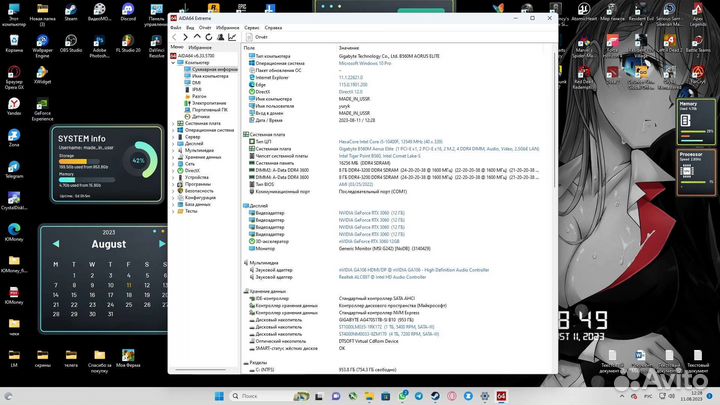Collapse the Компьютер tree node
720x405 pixels.
point(173,62)
